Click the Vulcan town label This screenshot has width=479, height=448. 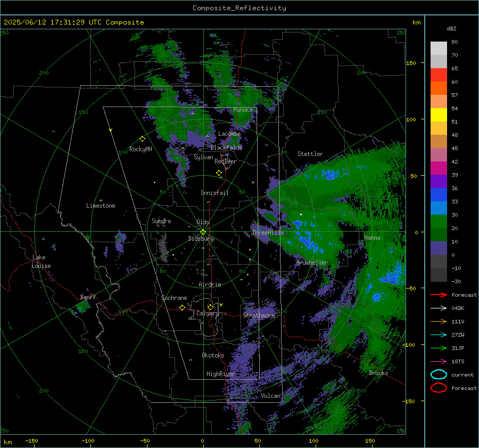pyautogui.click(x=271, y=396)
